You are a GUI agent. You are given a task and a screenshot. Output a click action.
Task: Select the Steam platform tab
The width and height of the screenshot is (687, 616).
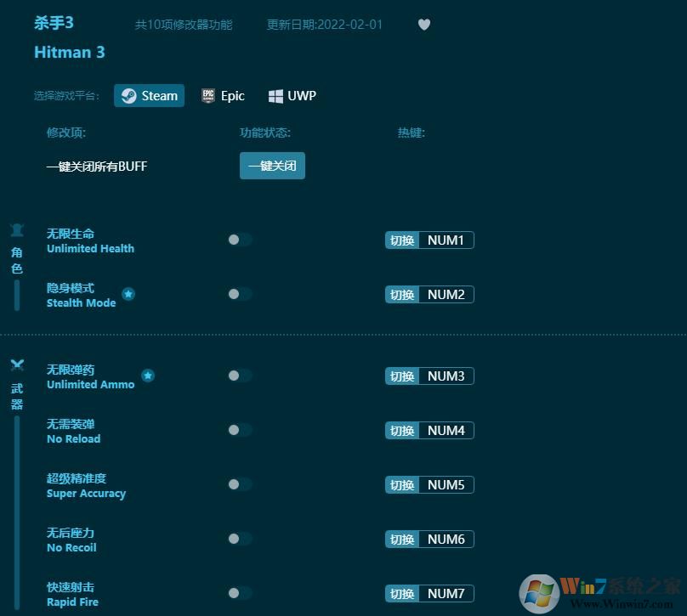coord(149,95)
